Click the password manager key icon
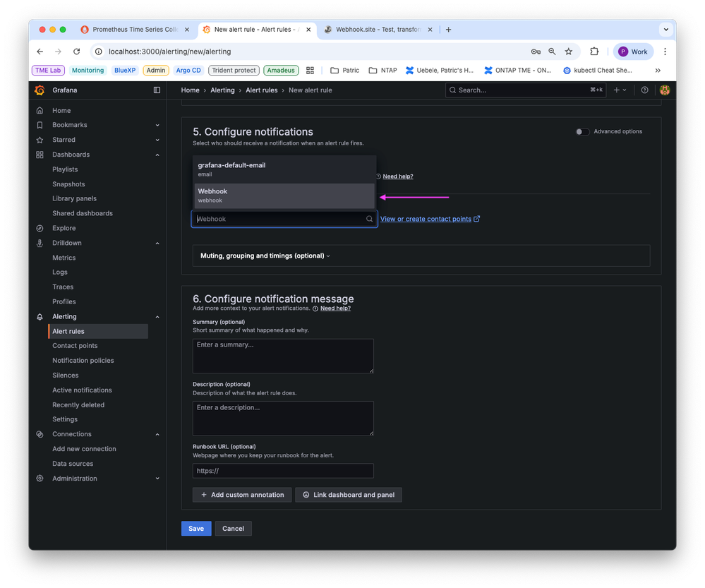The width and height of the screenshot is (705, 588). point(536,52)
